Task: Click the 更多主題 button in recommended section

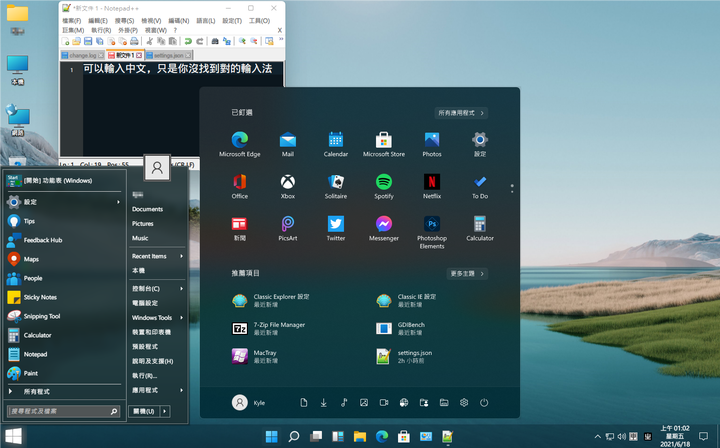Action: click(x=467, y=274)
